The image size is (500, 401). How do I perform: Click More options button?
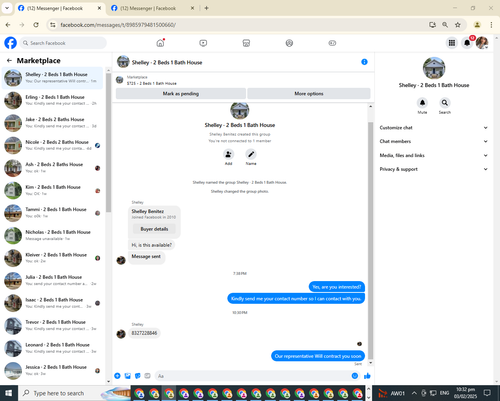pyautogui.click(x=309, y=94)
